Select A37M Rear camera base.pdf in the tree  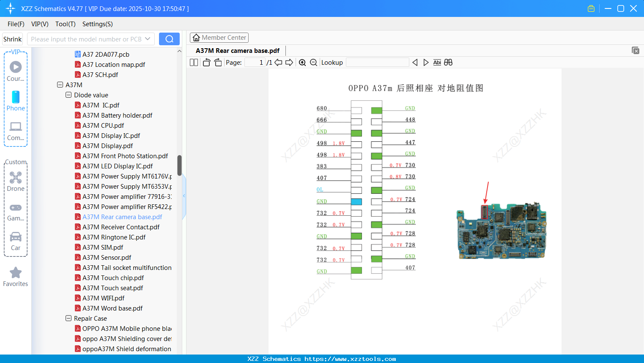coord(122,217)
